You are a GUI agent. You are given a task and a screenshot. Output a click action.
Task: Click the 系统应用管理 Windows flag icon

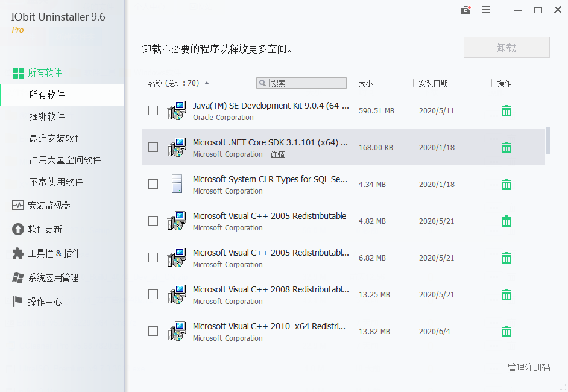(17, 277)
